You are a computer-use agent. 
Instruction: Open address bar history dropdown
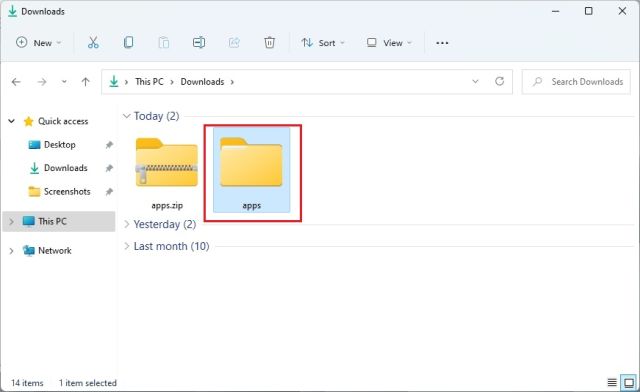click(x=475, y=81)
